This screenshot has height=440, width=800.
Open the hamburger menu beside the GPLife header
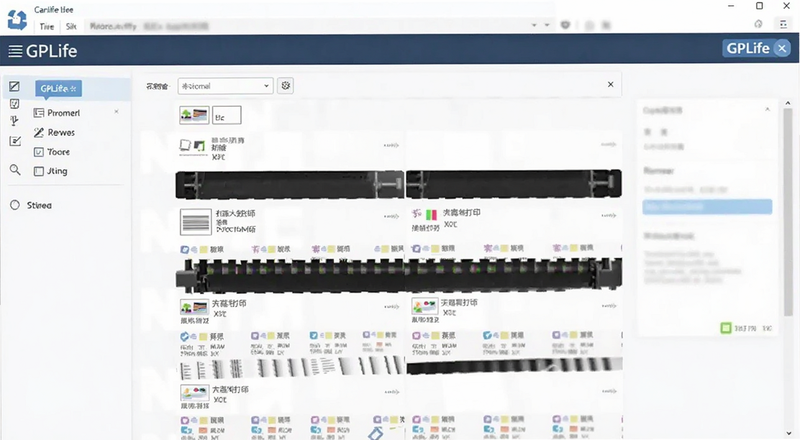click(15, 51)
